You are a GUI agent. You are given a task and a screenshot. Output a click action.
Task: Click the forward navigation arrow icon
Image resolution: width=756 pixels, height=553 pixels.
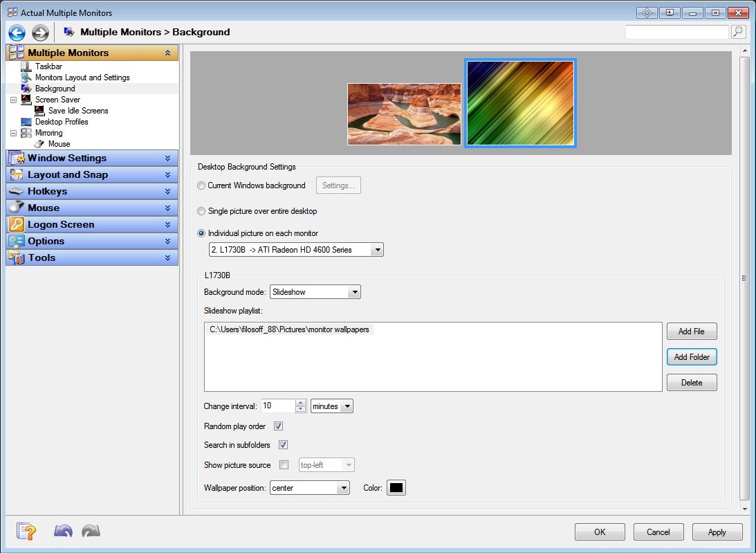(40, 33)
